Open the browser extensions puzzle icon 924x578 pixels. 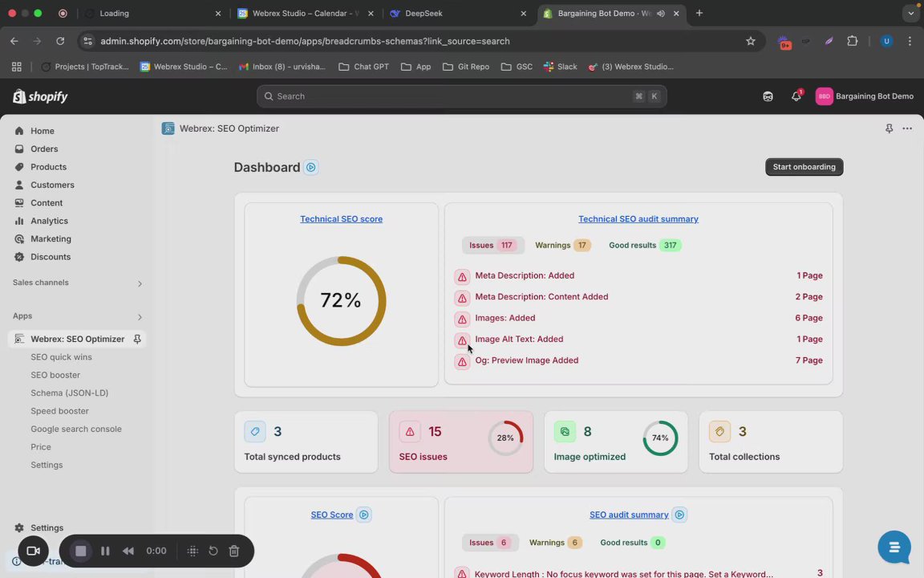(x=852, y=41)
